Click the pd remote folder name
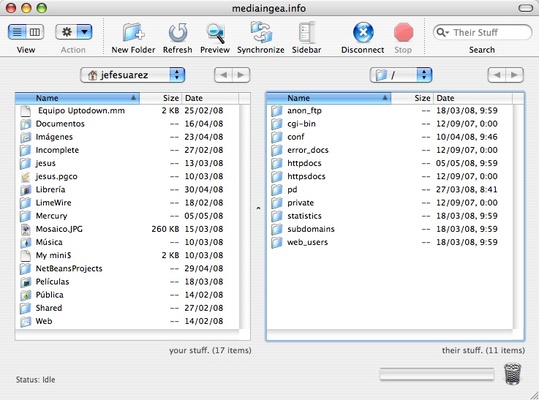539x400 pixels. coord(292,190)
